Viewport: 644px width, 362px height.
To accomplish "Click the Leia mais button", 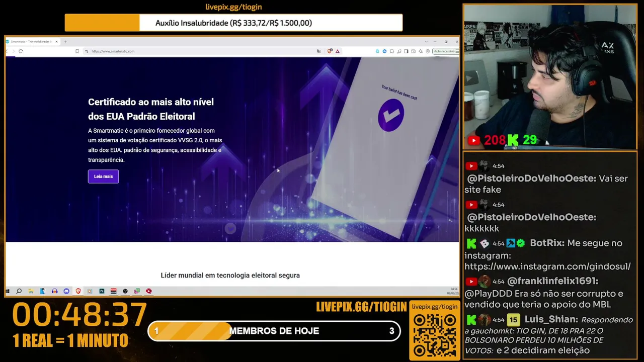I will [103, 176].
